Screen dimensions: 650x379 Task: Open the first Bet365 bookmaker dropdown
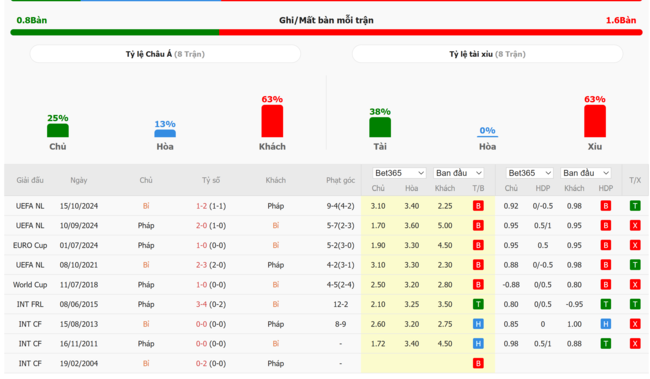tap(399, 173)
